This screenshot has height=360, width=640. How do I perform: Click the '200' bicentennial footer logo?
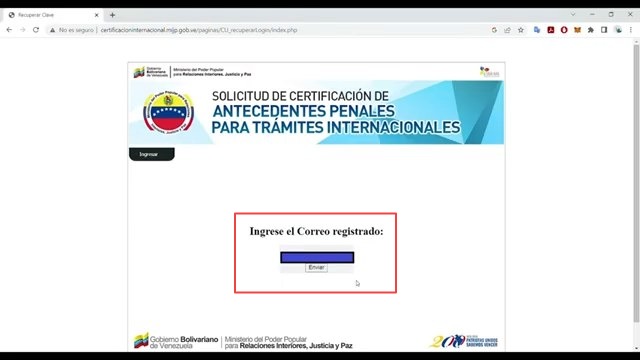pos(464,341)
